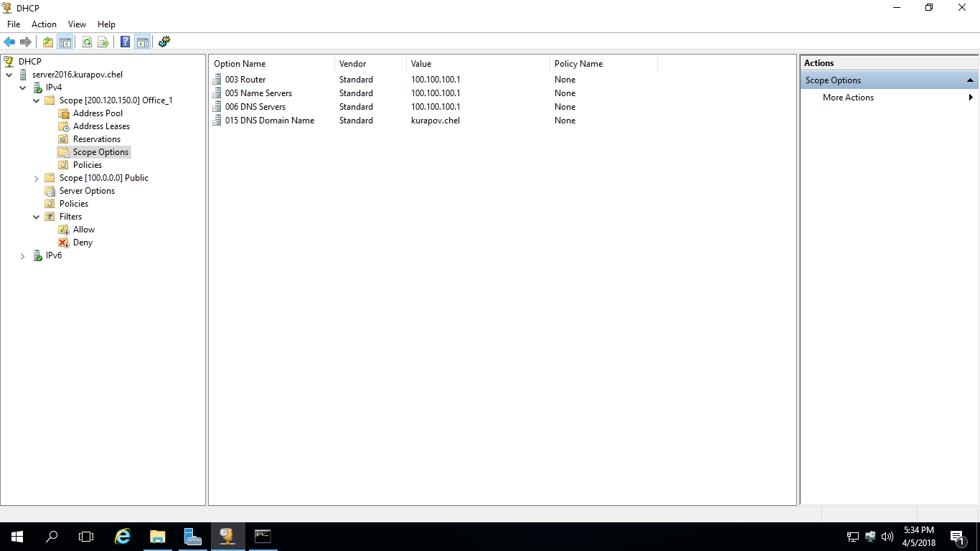Image resolution: width=980 pixels, height=551 pixels.
Task: Click the Server Options folder icon
Action: [x=50, y=191]
